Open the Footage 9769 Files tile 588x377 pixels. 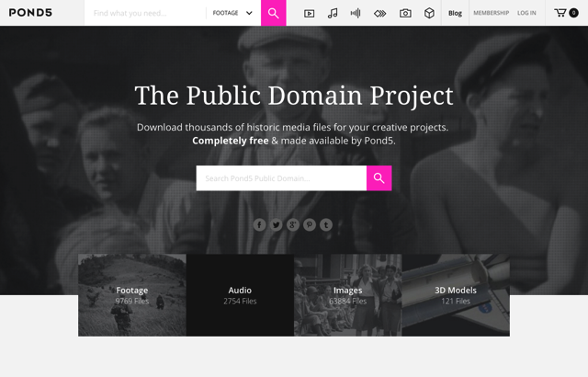[132, 295]
